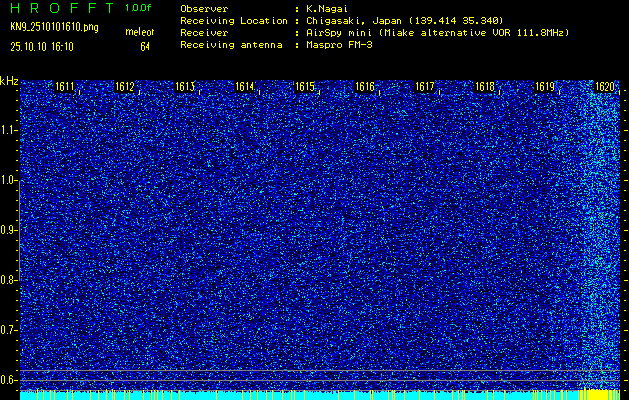This screenshot has height=400, width=629.
Task: Click the 1.00f version label
Action: pyautogui.click(x=139, y=7)
